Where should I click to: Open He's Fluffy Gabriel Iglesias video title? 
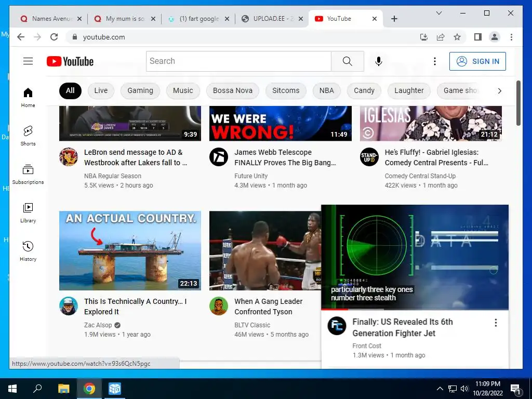pyautogui.click(x=436, y=157)
